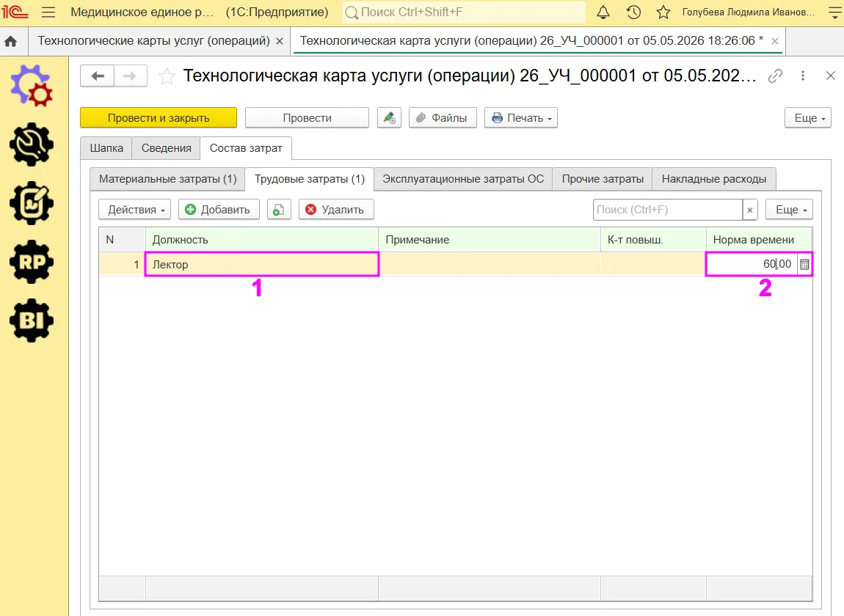Viewport: 844px width, 616px height.
Task: Select the Трудовые затраты (1) tab
Action: click(x=310, y=179)
